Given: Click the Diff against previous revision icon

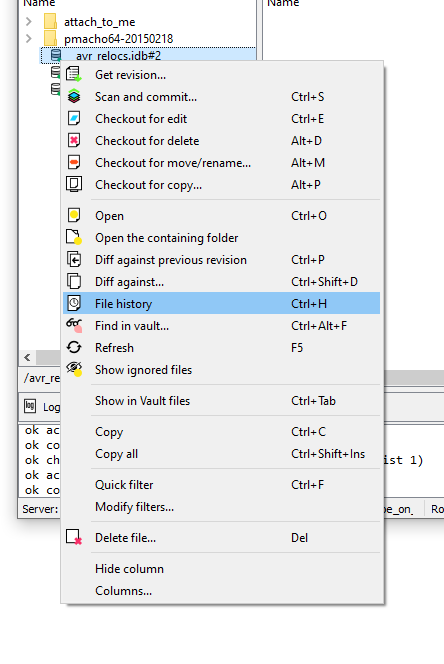Looking at the screenshot, I should coord(74,260).
